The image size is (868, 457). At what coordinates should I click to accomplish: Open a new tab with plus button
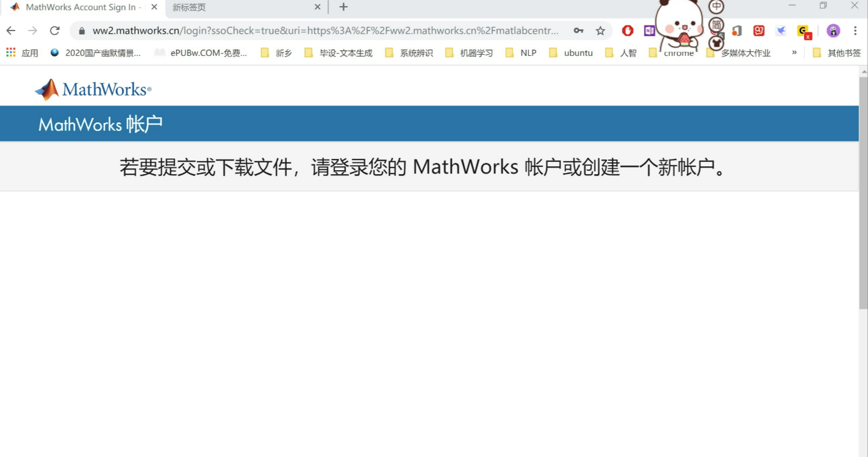click(344, 7)
